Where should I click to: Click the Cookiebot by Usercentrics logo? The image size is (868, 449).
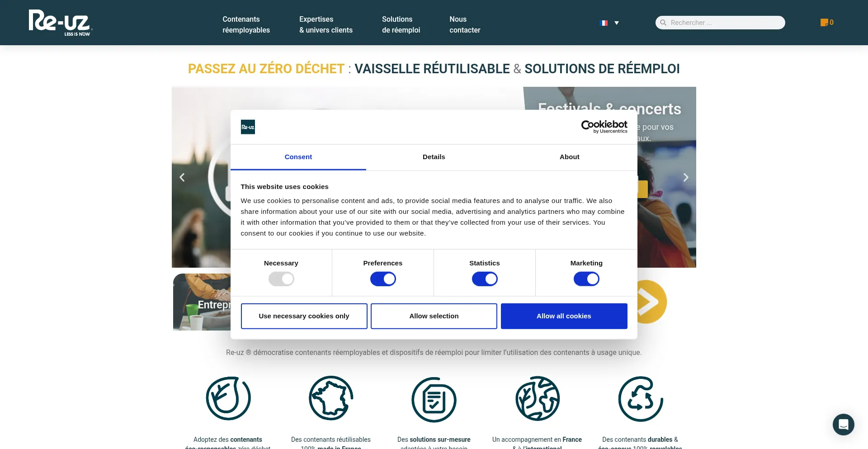click(604, 127)
